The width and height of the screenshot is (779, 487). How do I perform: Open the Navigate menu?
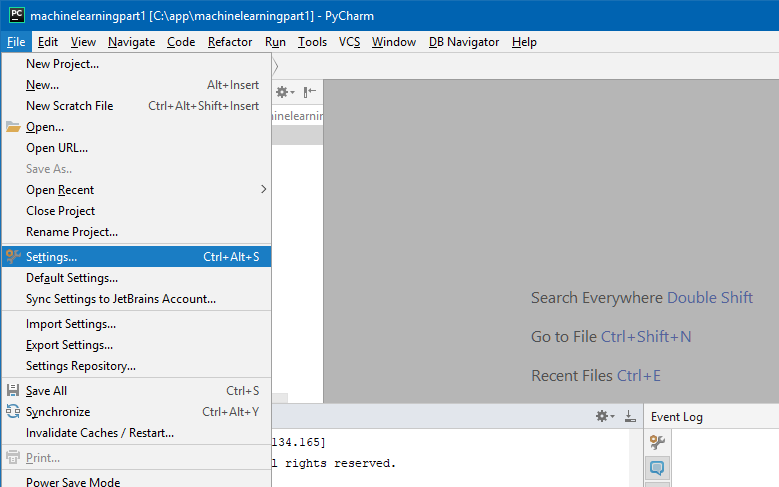coord(131,42)
